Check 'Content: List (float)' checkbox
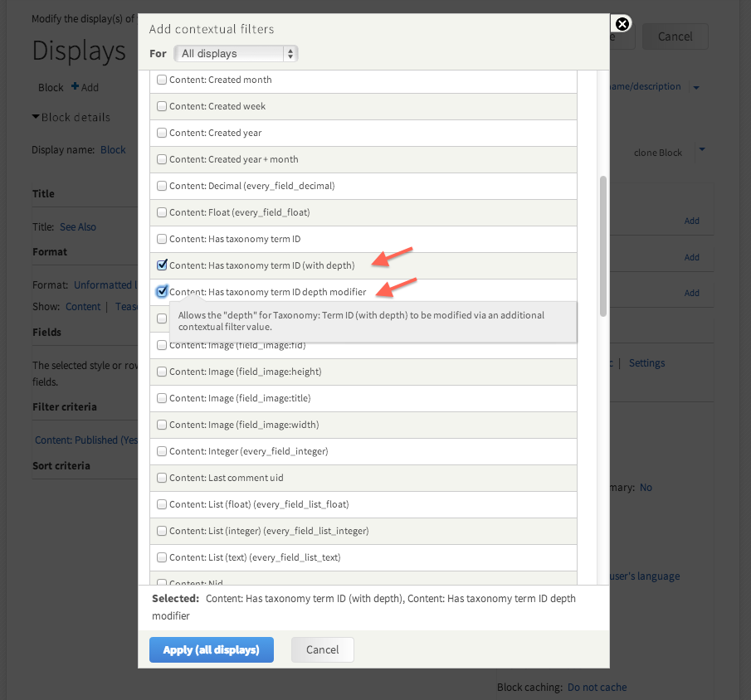This screenshot has height=700, width=751. (162, 504)
